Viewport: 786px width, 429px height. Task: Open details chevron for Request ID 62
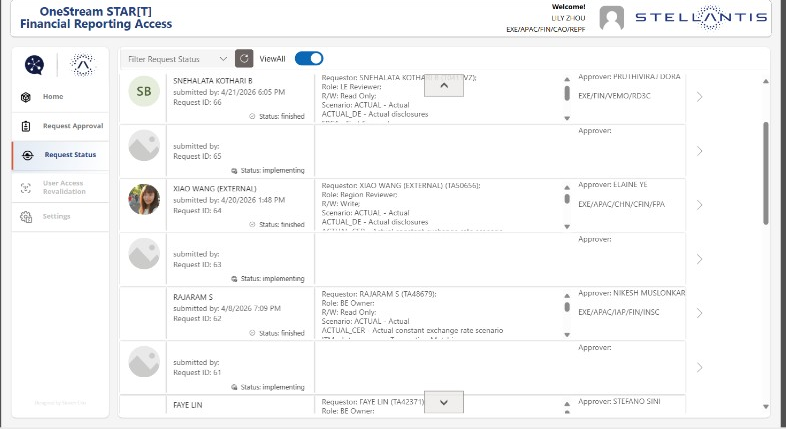(700, 313)
